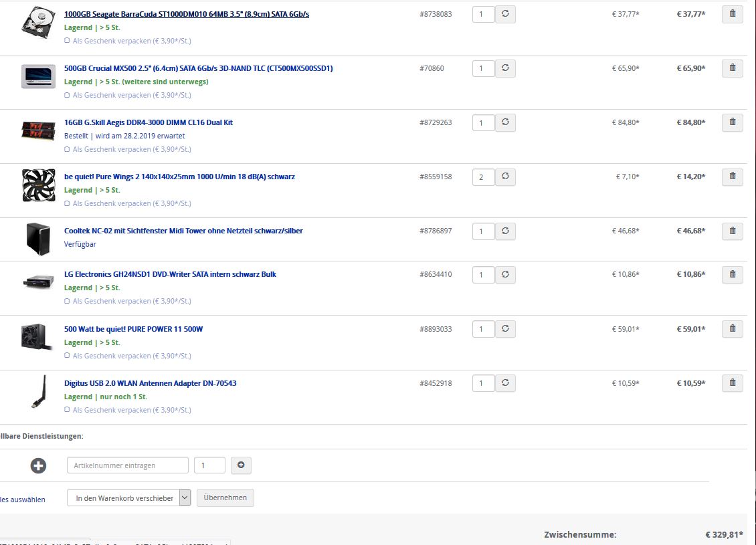This screenshot has width=756, height=545.
Task: Update quantity for Cooltek NC-02
Action: 505,231
